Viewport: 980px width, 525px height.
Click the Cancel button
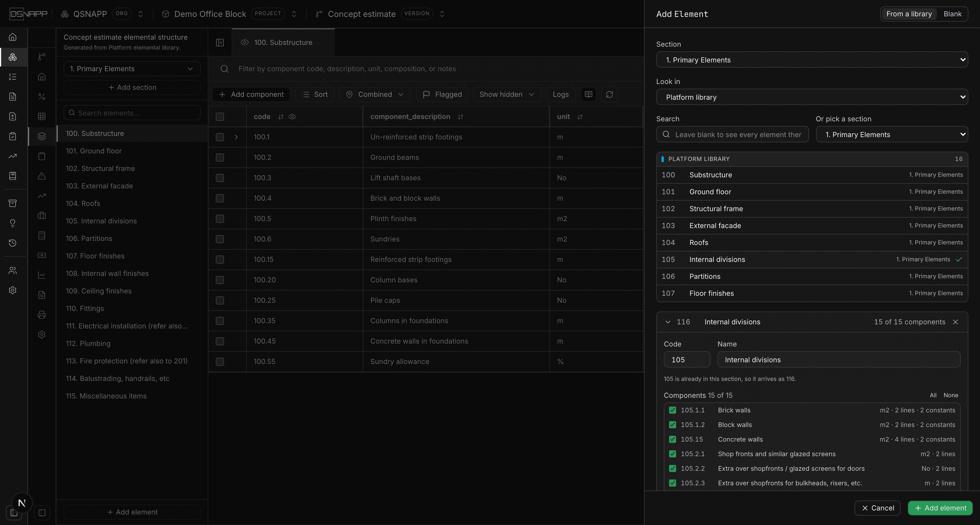[877, 508]
